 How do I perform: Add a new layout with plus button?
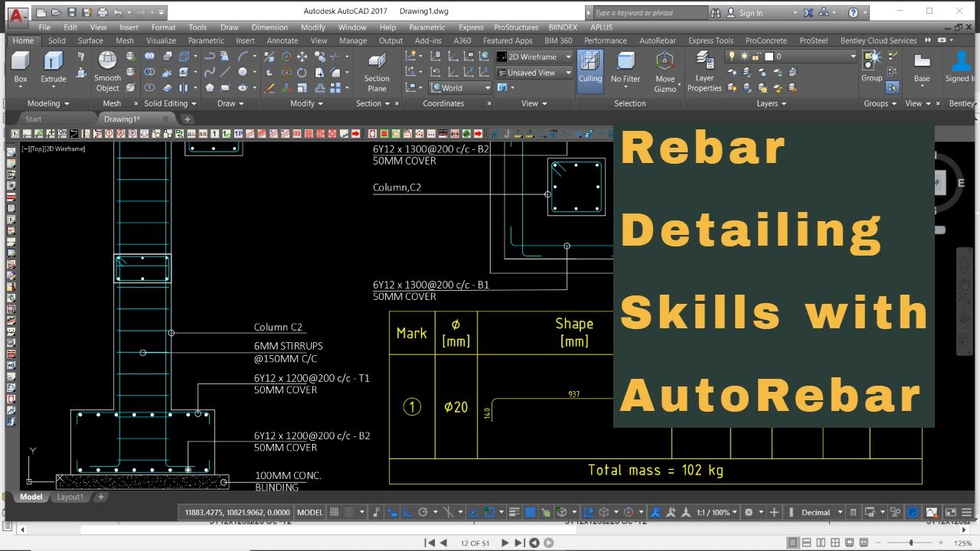click(100, 497)
